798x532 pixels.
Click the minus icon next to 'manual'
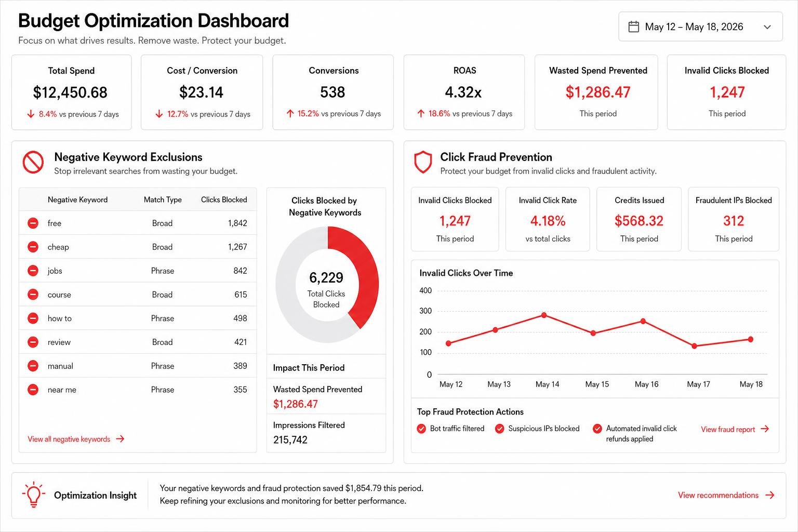(33, 366)
